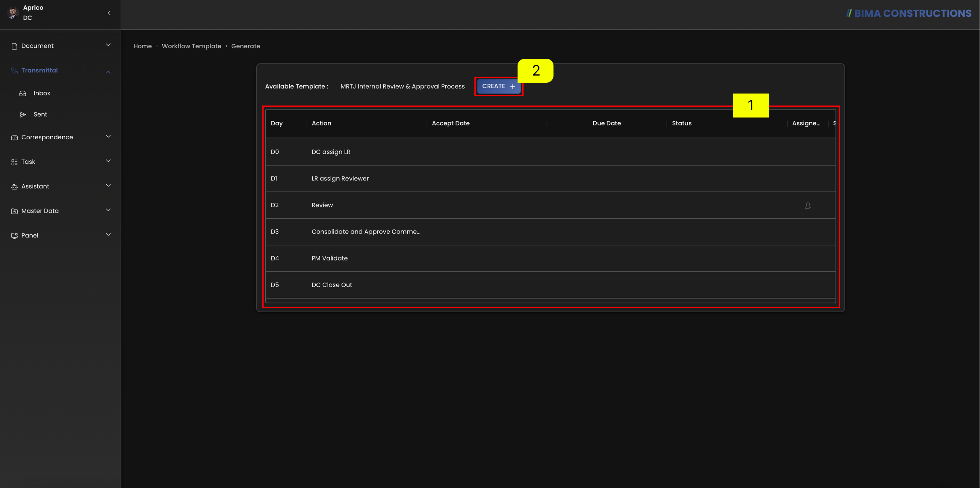Go to Home breadcrumb link

[143, 46]
